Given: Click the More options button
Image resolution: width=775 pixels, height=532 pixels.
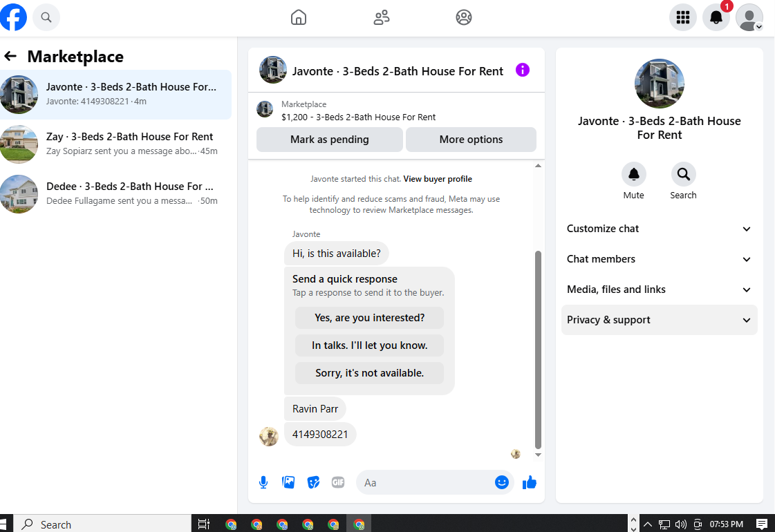Looking at the screenshot, I should (x=471, y=140).
